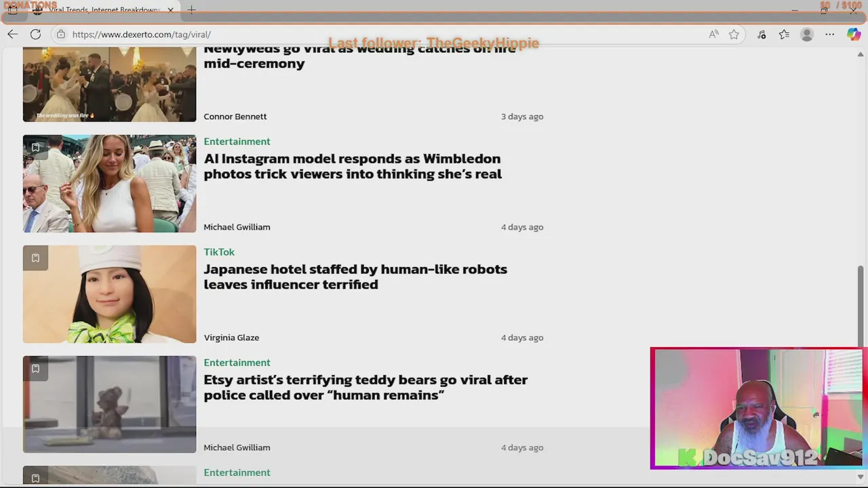
Task: Open tab actions menu icon
Action: 12,10
